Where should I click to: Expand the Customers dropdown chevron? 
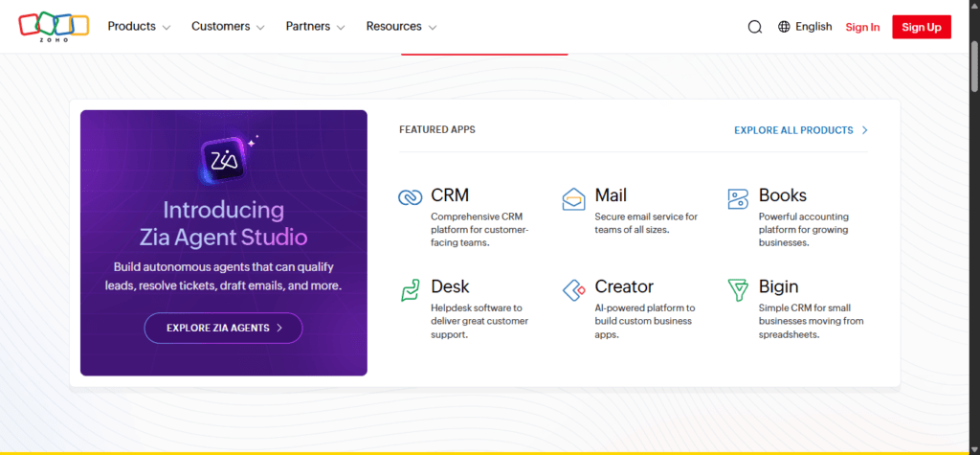[260, 28]
